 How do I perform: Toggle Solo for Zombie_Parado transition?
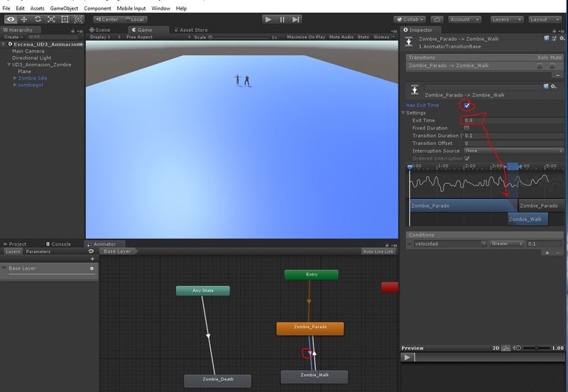[x=540, y=66]
